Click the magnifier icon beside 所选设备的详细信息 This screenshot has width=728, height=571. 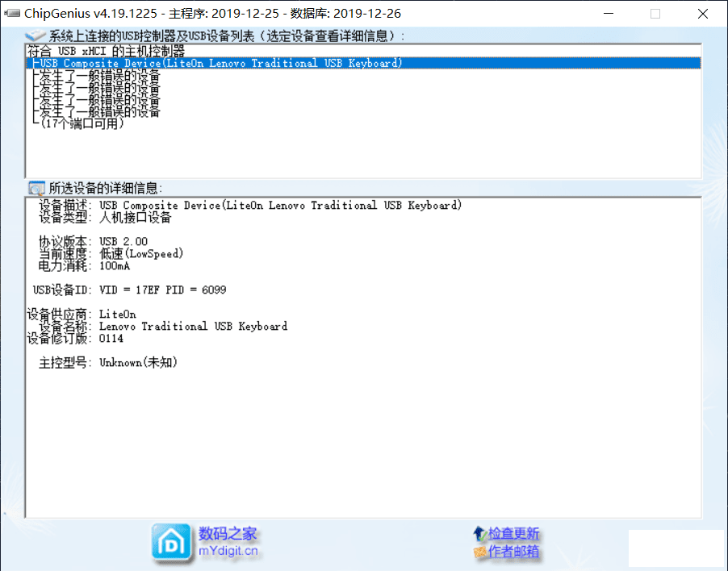click(x=36, y=188)
